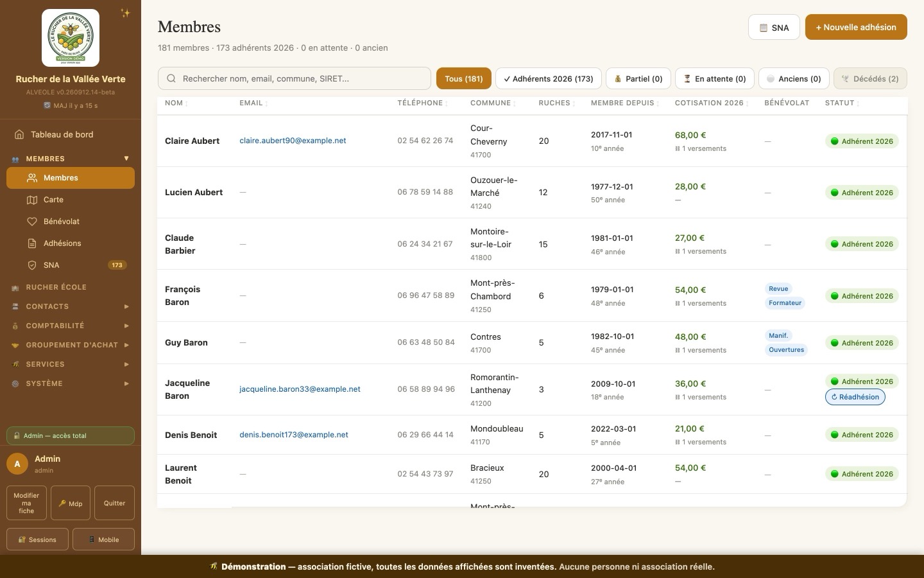
Task: Open the Adhésions sidebar entry
Action: [71, 243]
